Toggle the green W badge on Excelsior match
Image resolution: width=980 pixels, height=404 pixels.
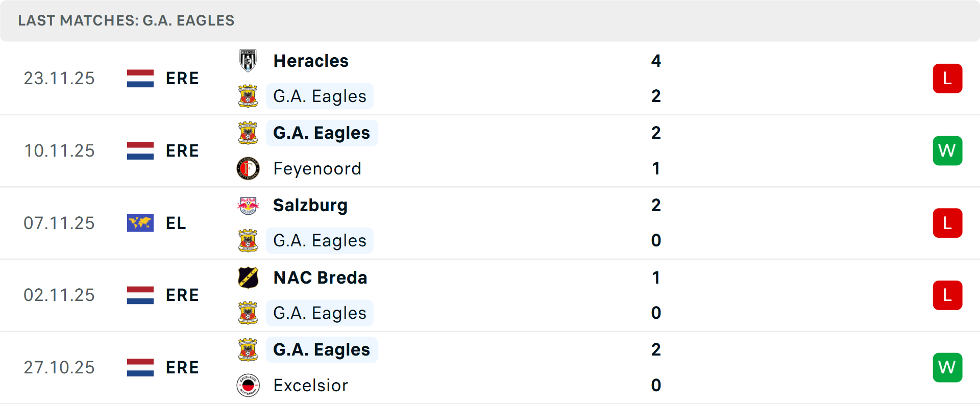click(947, 367)
